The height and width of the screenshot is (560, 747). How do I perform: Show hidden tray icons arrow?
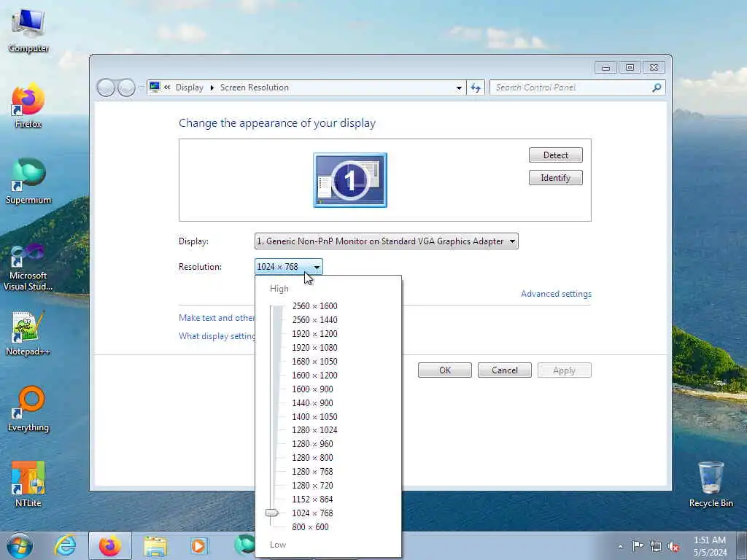click(x=620, y=546)
